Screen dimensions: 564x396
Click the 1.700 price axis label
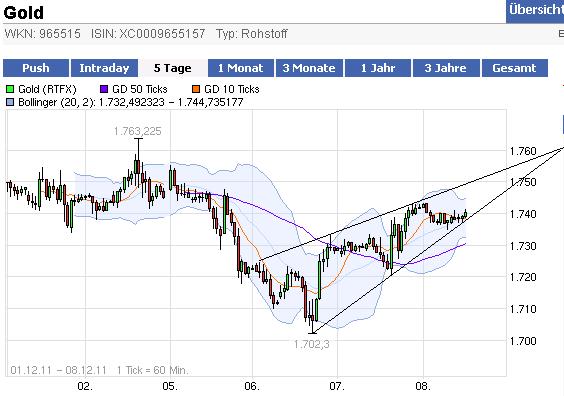click(523, 341)
